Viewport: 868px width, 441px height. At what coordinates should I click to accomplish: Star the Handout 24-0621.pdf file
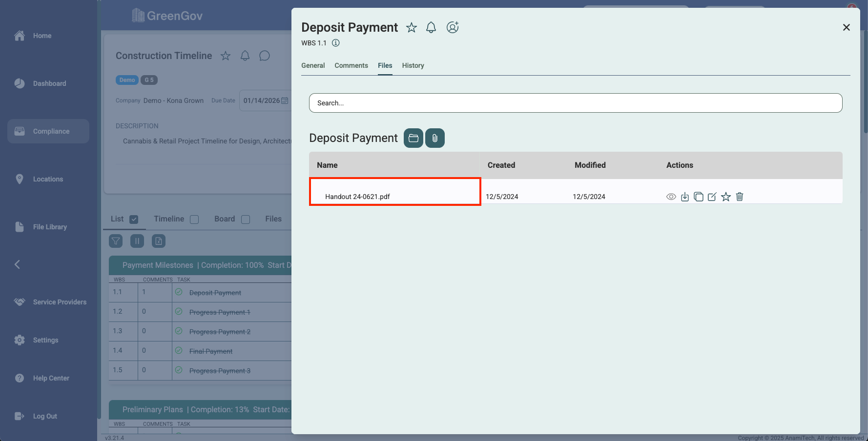pyautogui.click(x=726, y=197)
